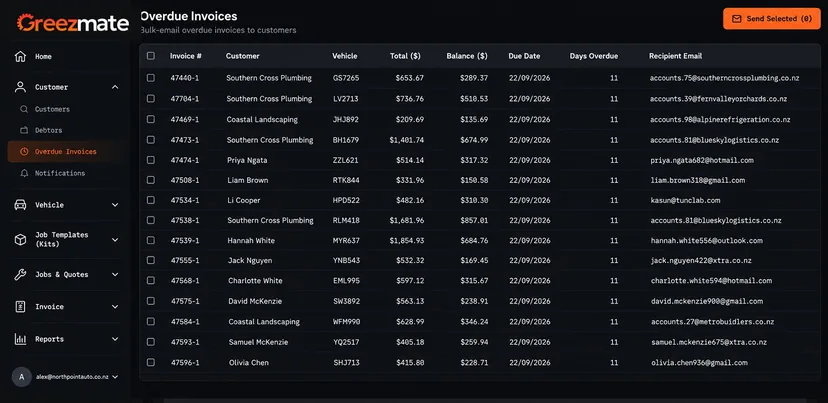
Task: Tick Liam Brown's invoice checkbox
Action: [151, 180]
